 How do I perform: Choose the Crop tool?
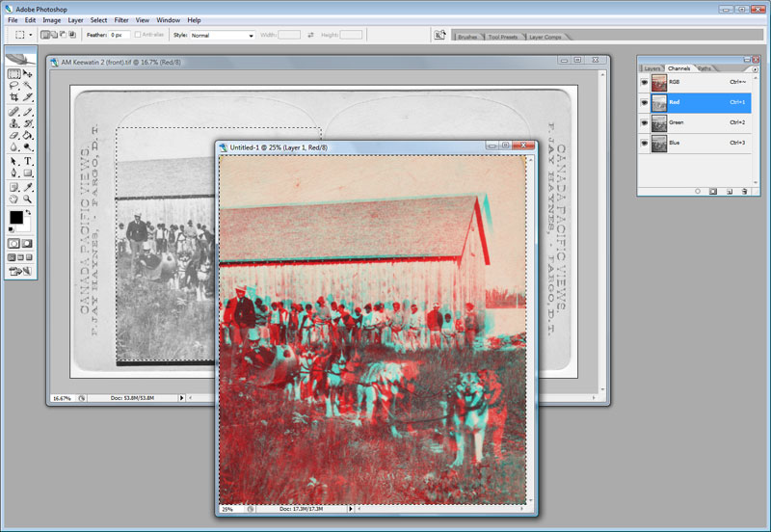(x=14, y=97)
